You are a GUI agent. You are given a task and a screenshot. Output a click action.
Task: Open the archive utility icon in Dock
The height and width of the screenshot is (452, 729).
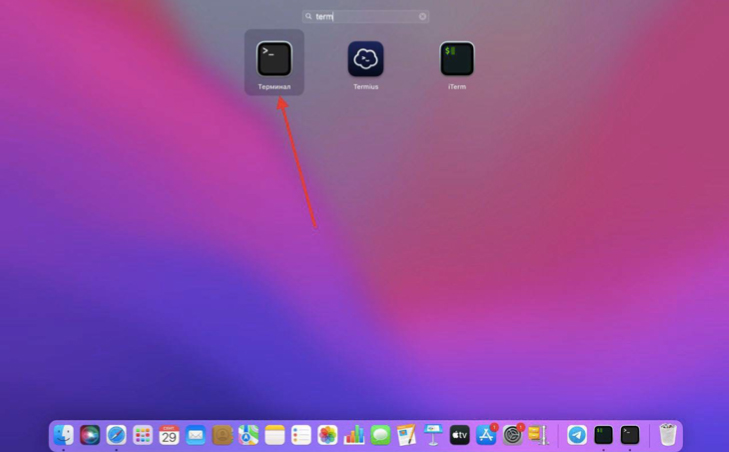click(538, 435)
